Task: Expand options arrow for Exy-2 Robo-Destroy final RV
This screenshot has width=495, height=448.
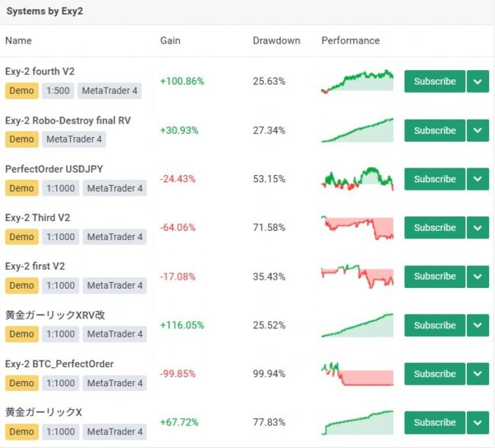Action: [x=477, y=130]
